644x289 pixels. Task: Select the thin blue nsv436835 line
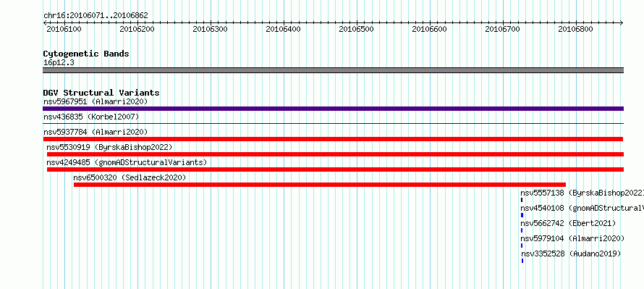pyautogui.click(x=333, y=123)
